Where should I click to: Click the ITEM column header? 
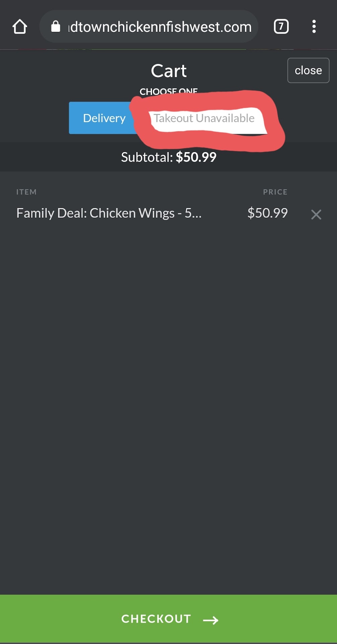point(26,192)
